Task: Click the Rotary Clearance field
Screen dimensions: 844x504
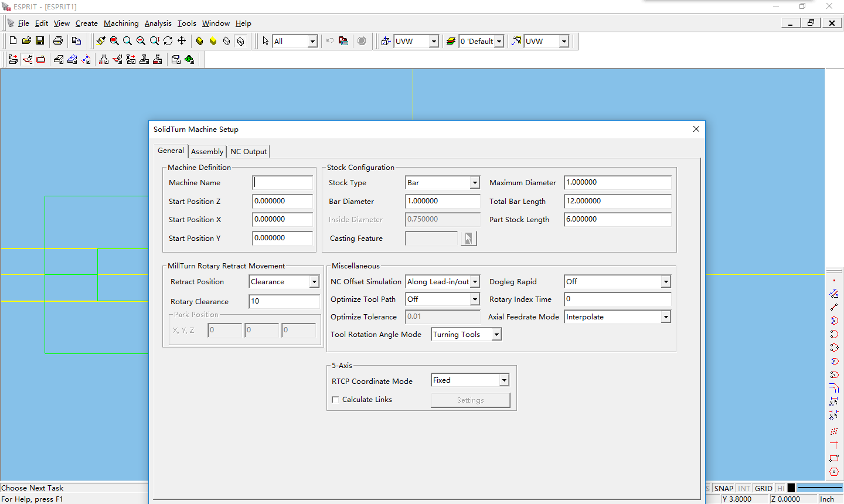Action: 284,301
